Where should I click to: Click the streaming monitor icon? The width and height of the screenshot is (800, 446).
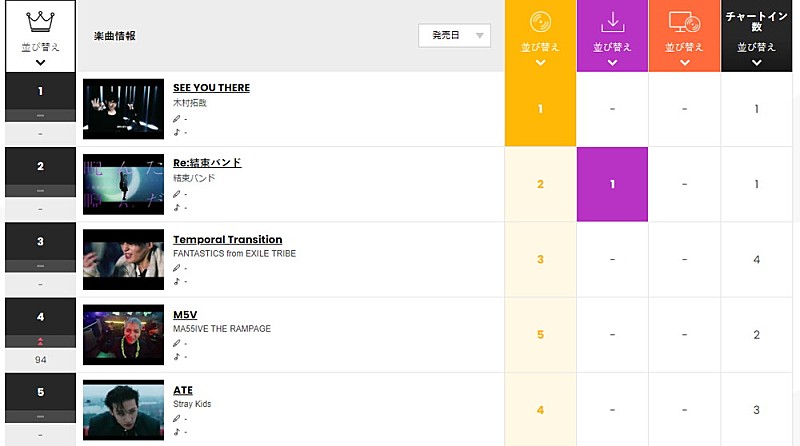pyautogui.click(x=684, y=20)
